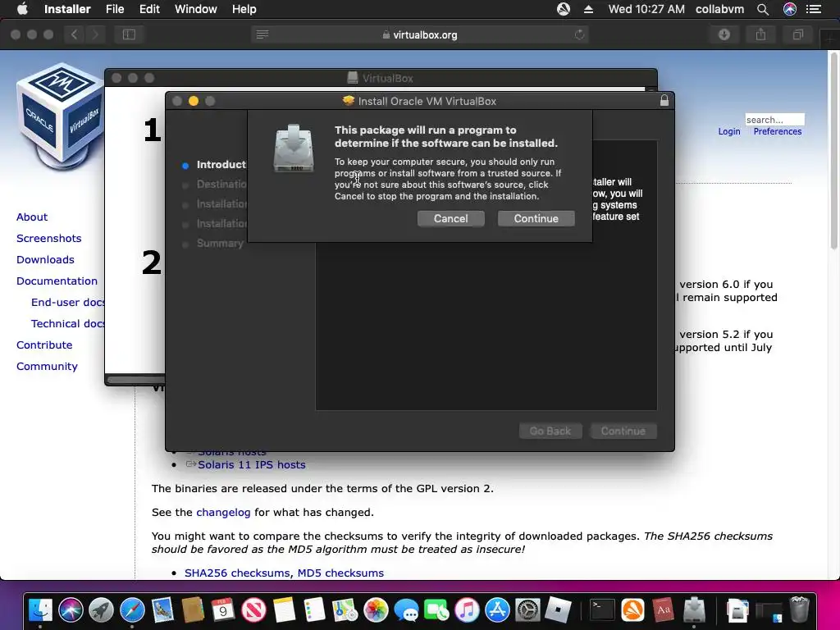The width and height of the screenshot is (840, 630).
Task: Open the Apple menu
Action: [22, 9]
